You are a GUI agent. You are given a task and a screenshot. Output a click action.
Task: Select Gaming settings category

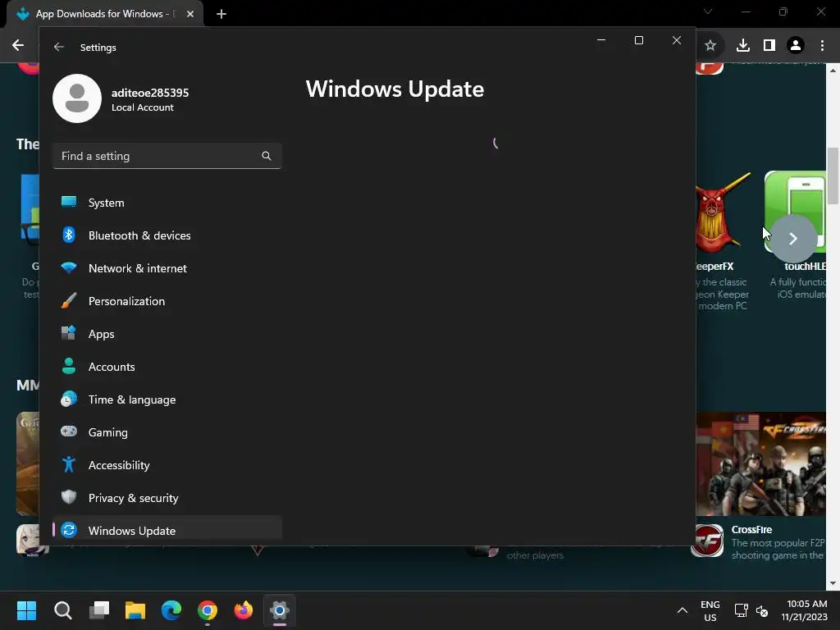(x=167, y=432)
